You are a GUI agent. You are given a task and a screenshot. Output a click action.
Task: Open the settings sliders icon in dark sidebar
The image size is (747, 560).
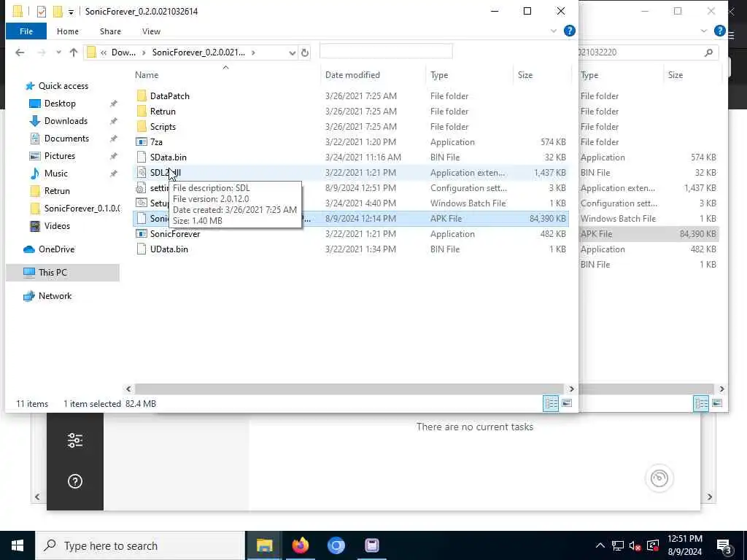pos(75,440)
